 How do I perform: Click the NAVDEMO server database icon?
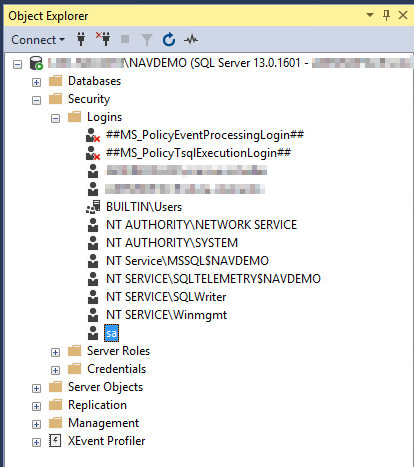pyautogui.click(x=36, y=63)
